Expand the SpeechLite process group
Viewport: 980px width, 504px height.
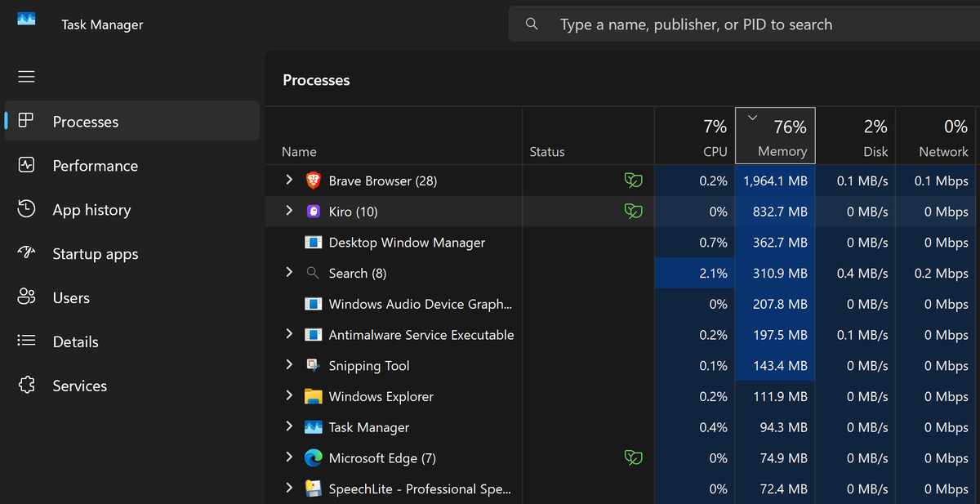289,488
